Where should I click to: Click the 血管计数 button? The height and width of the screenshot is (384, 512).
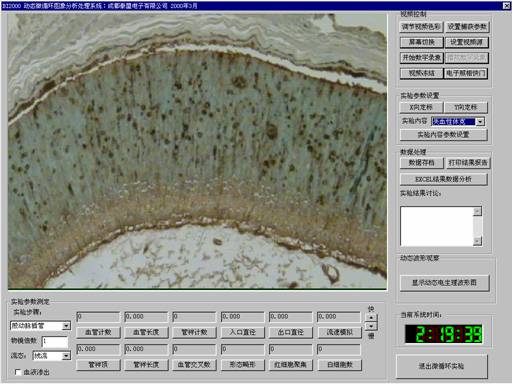point(98,332)
